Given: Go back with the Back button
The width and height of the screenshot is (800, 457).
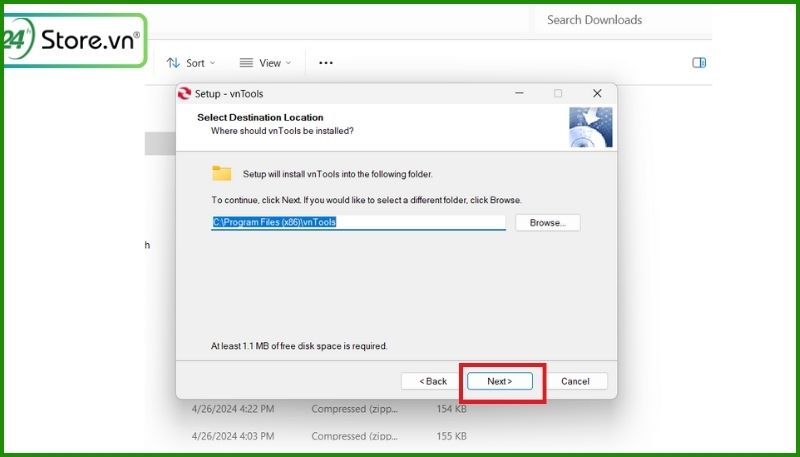Looking at the screenshot, I should (x=433, y=381).
